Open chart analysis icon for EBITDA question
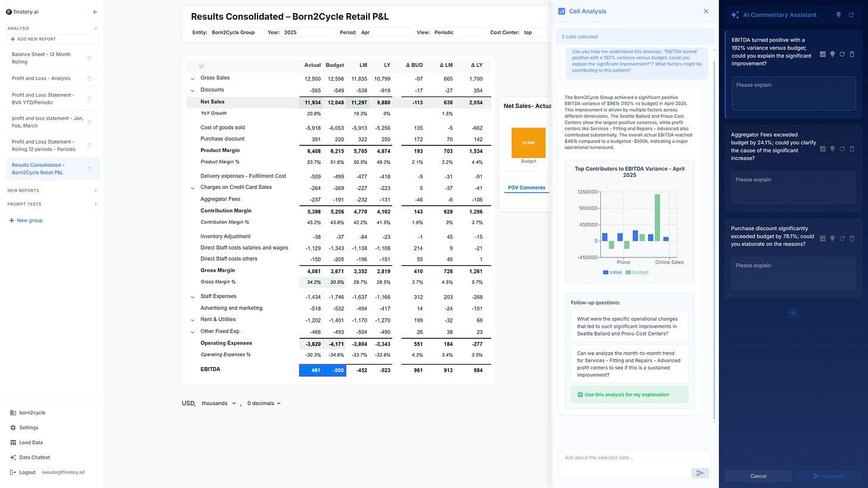 (x=823, y=54)
